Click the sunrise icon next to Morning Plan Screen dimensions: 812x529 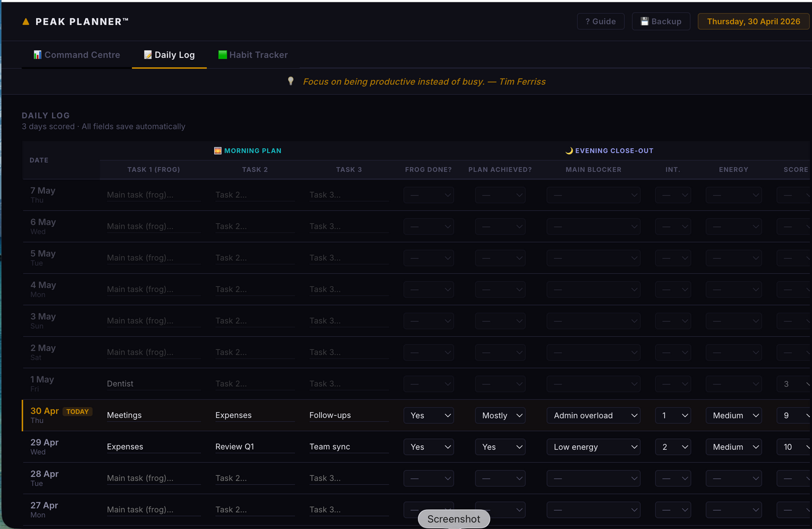[x=218, y=151]
